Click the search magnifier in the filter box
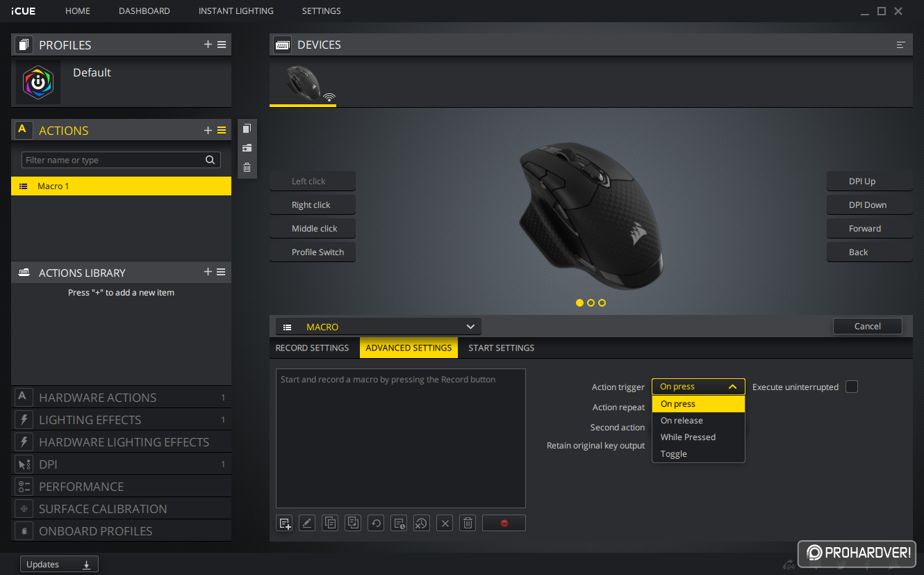 (x=210, y=160)
